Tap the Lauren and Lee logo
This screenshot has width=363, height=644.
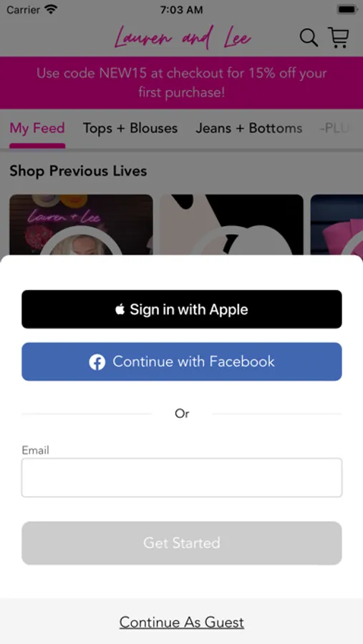pos(183,38)
